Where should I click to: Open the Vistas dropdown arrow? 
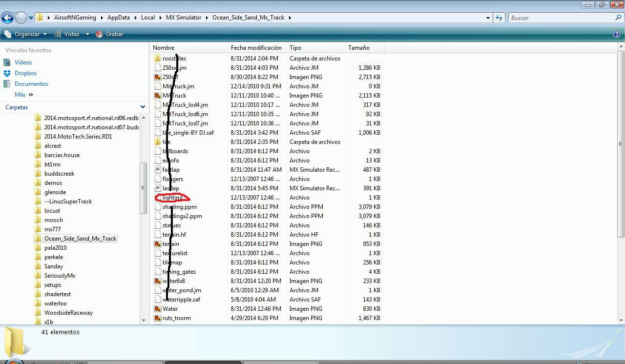(87, 34)
